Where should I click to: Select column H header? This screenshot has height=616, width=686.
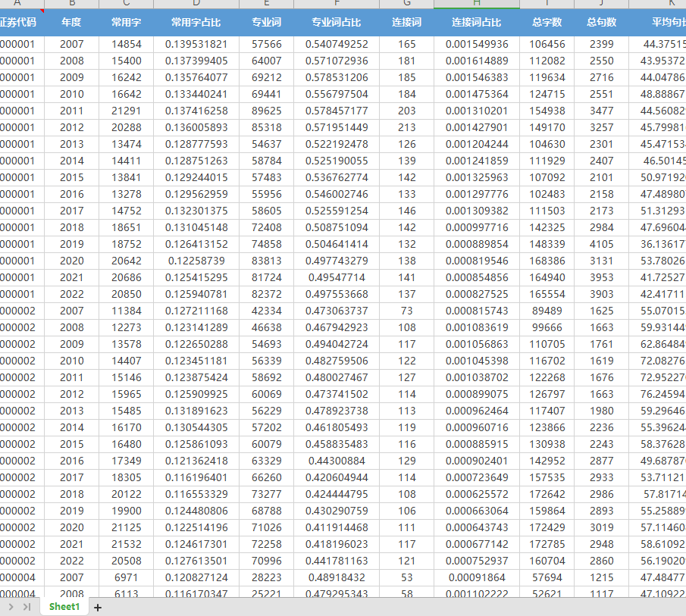coord(477,4)
